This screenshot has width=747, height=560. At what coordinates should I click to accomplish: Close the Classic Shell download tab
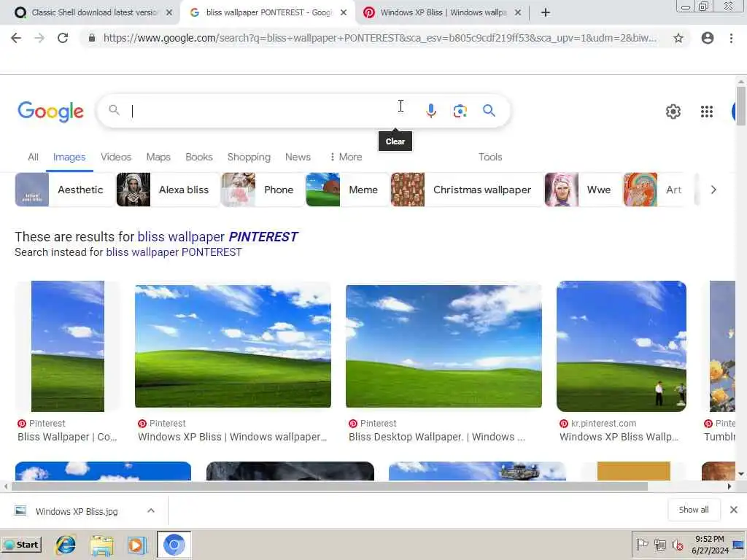[x=169, y=12]
